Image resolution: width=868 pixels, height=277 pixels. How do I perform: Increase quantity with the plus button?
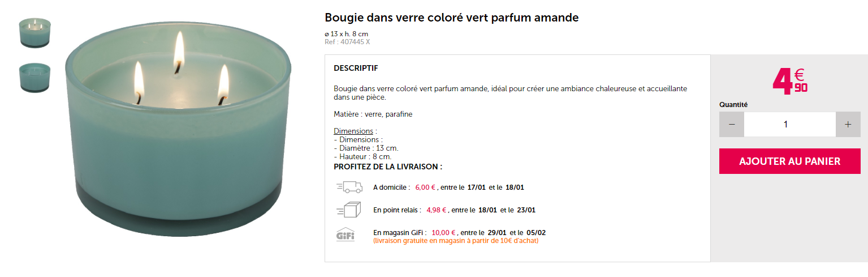pyautogui.click(x=848, y=125)
